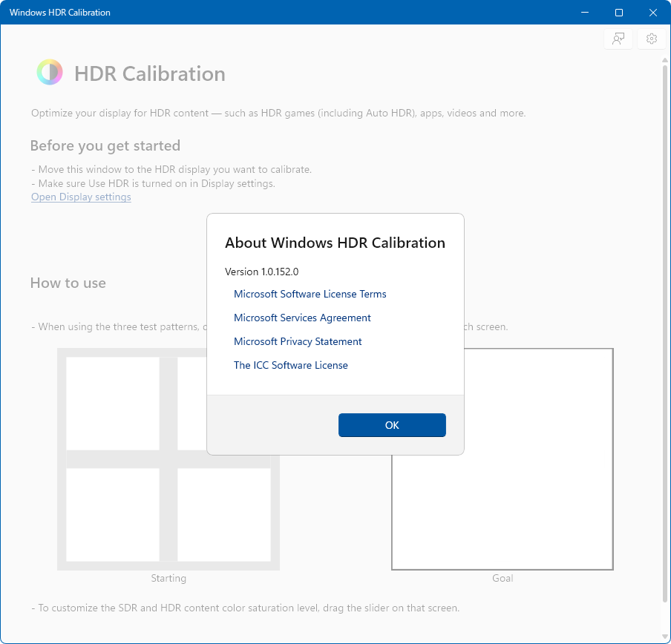The image size is (671, 644).
Task: Open Display settings via the link
Action: click(81, 197)
